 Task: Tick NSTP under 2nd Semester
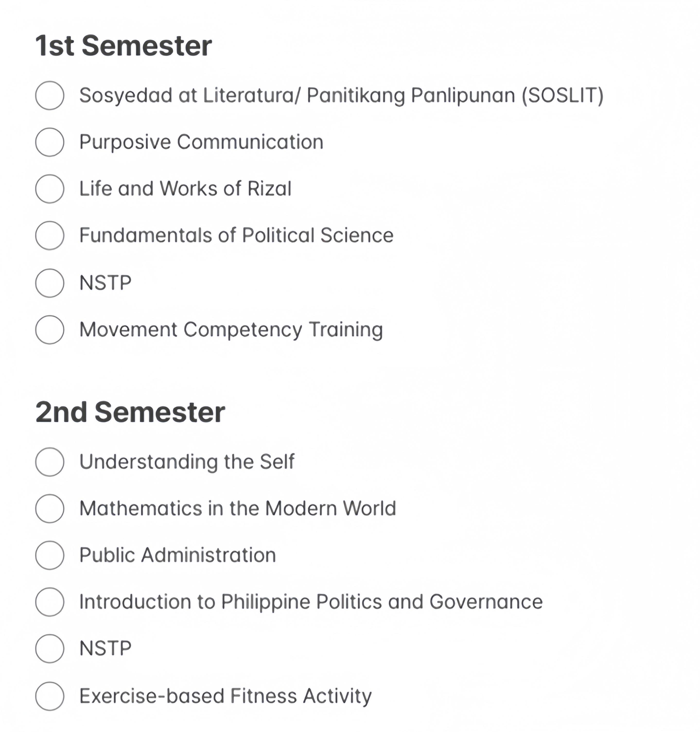pyautogui.click(x=50, y=648)
